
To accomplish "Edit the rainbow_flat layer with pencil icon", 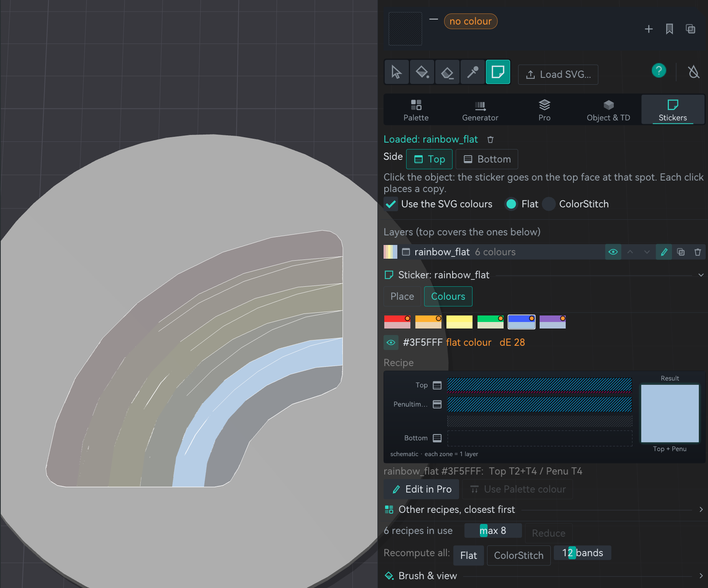I will (664, 252).
